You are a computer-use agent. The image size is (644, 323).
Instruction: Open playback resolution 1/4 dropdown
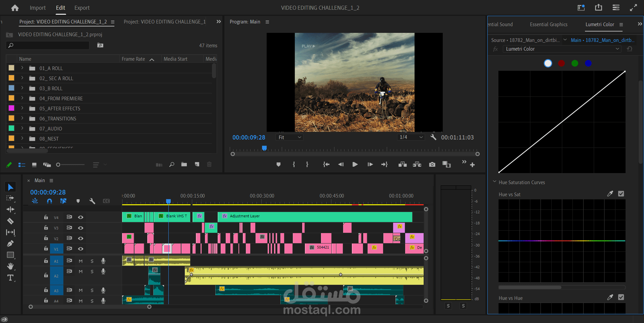(x=411, y=137)
